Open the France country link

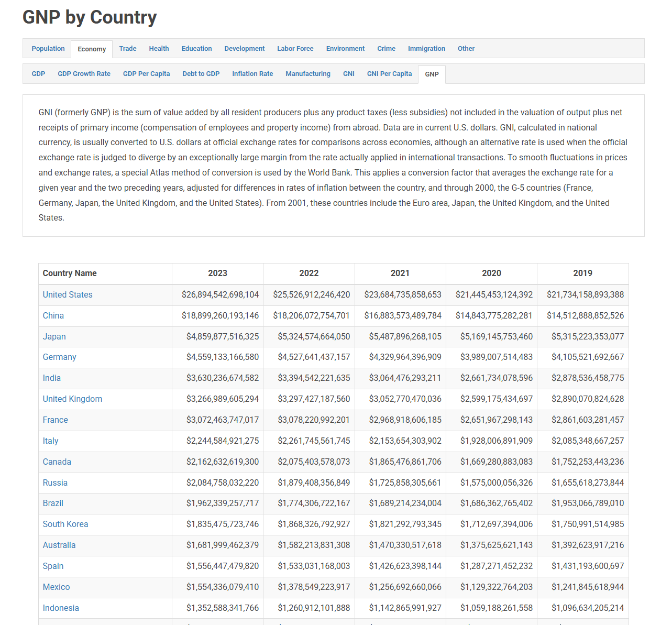pyautogui.click(x=56, y=420)
